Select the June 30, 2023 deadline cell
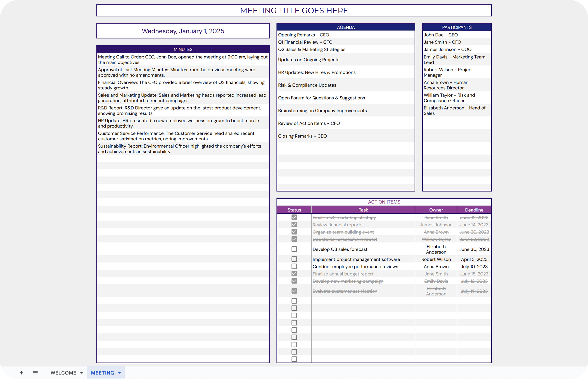This screenshot has height=379, width=588. point(474,249)
